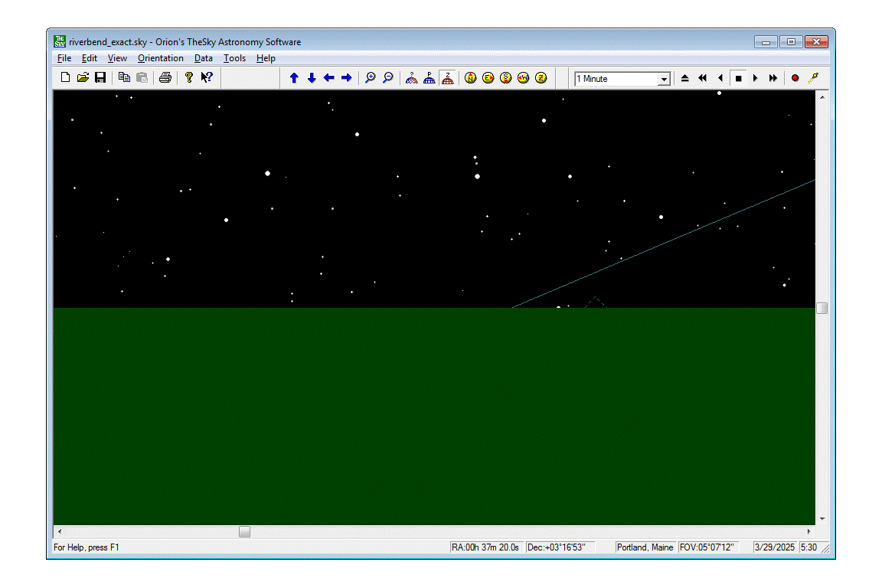This screenshot has width=882, height=588.
Task: Look up at zenith icon
Action: (x=541, y=78)
